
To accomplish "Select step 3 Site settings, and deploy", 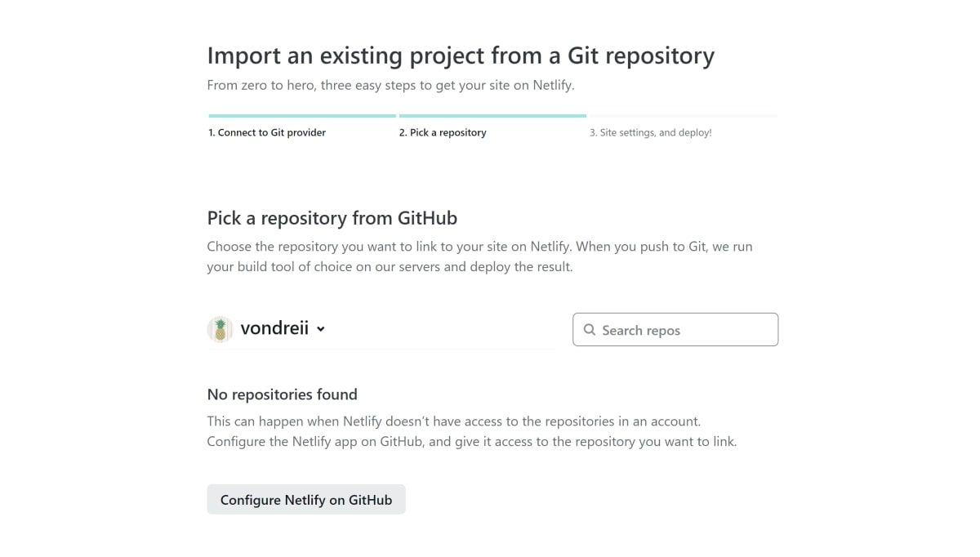I will [651, 132].
